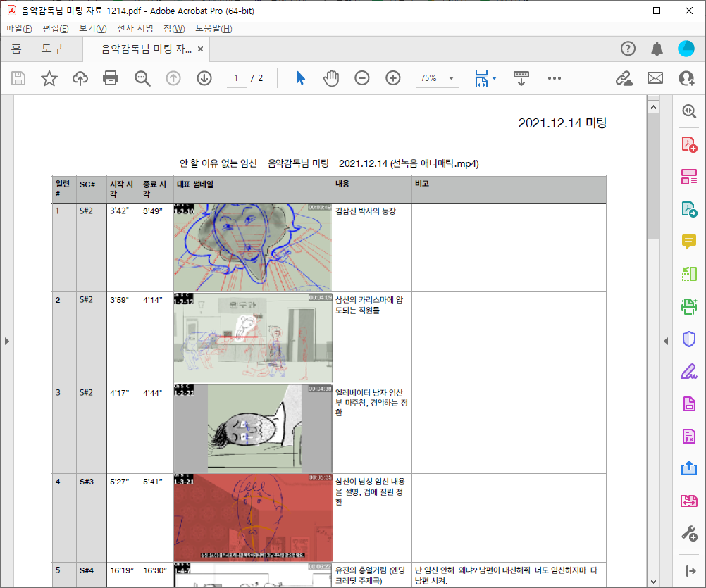The height and width of the screenshot is (588, 706).
Task: Open the magenta page-with-x tool in sidebar
Action: (x=689, y=436)
